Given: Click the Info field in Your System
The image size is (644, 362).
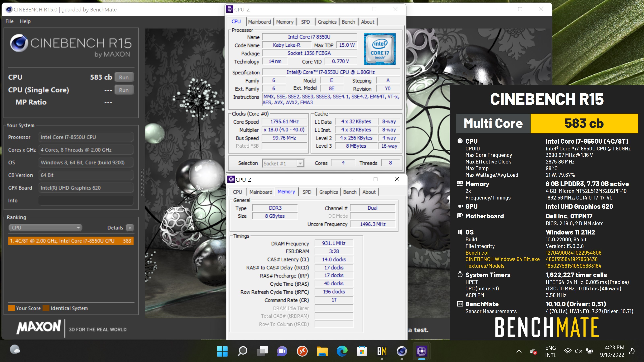Looking at the screenshot, I should pos(86,201).
